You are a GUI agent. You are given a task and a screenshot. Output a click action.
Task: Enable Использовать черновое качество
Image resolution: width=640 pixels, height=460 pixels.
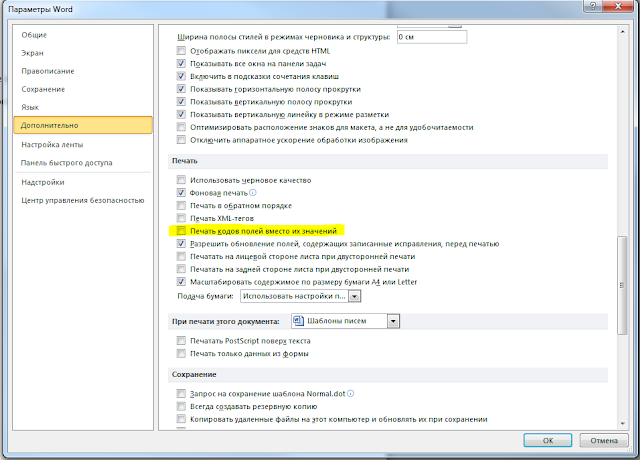(181, 180)
